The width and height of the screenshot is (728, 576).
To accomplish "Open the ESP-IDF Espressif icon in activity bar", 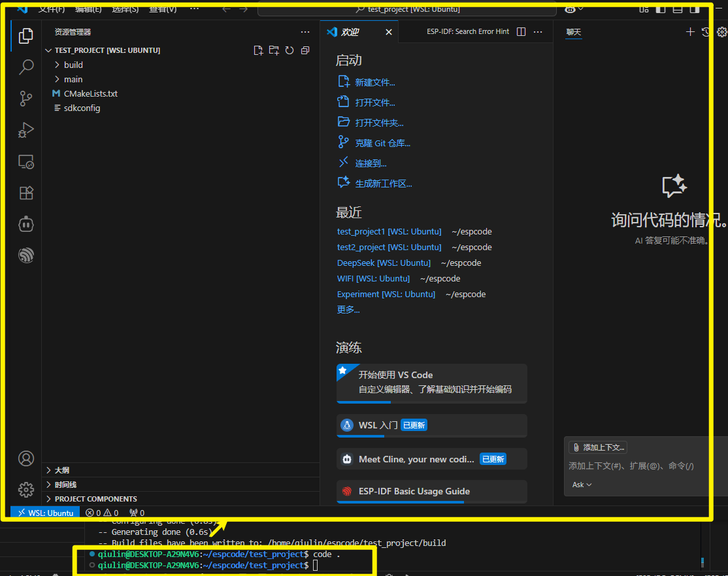I will pos(26,255).
